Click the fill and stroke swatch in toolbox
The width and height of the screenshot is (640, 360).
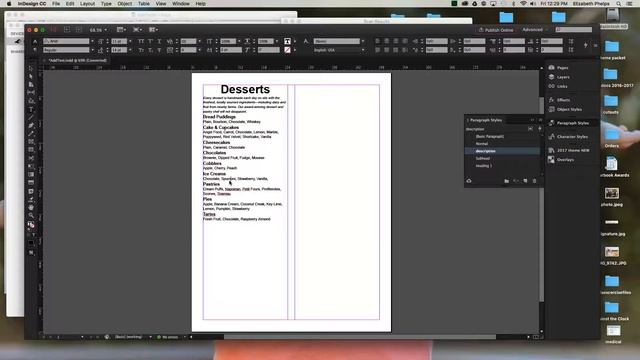31,224
